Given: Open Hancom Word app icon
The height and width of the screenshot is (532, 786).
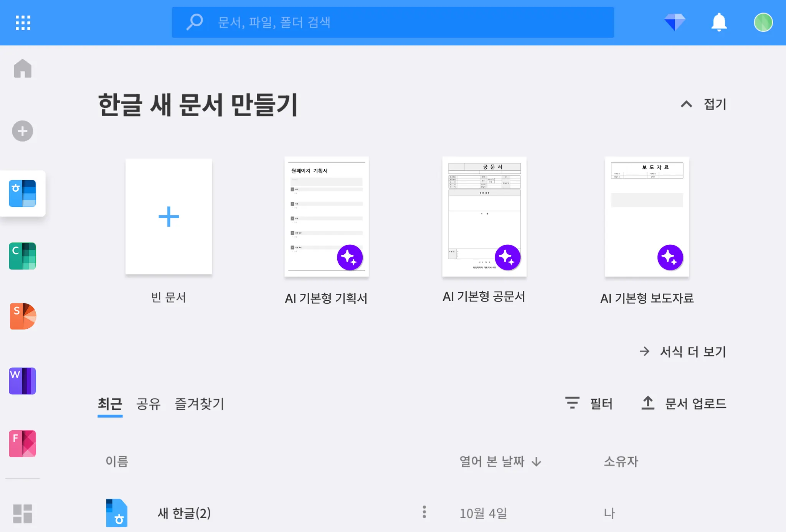Looking at the screenshot, I should click(x=23, y=381).
